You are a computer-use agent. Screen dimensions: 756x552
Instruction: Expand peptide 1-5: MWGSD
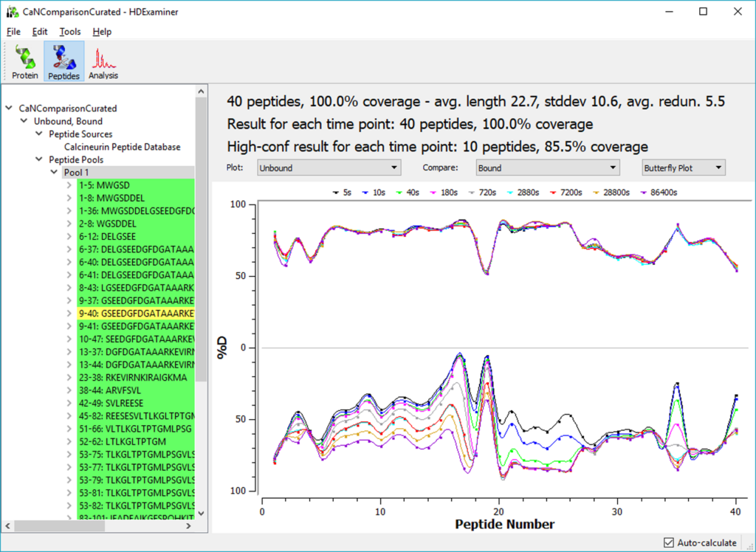pyautogui.click(x=69, y=185)
